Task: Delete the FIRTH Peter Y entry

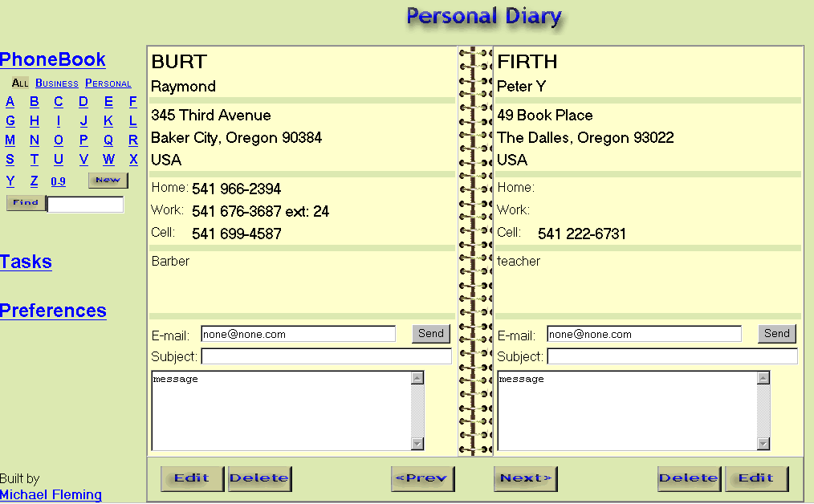Action: 689,478
